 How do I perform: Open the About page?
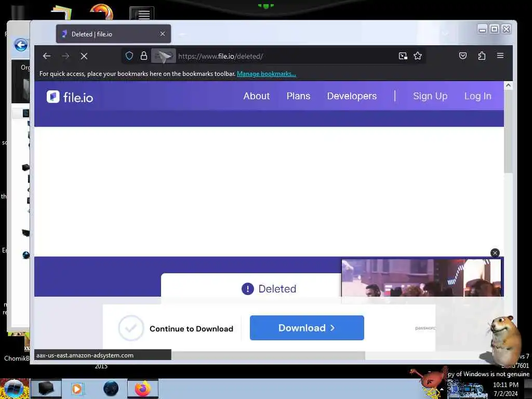point(257,96)
